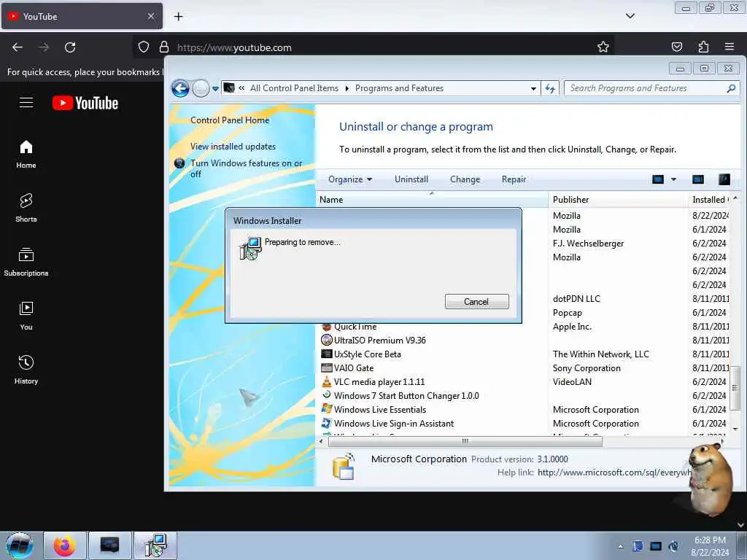
Task: Click the site security padlock icon
Action: pyautogui.click(x=164, y=47)
